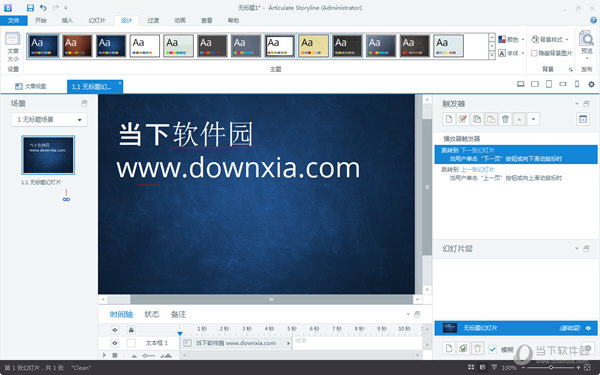This screenshot has width=600, height=375.
Task: Move trigger down with the down arrow
Action: click(x=533, y=119)
